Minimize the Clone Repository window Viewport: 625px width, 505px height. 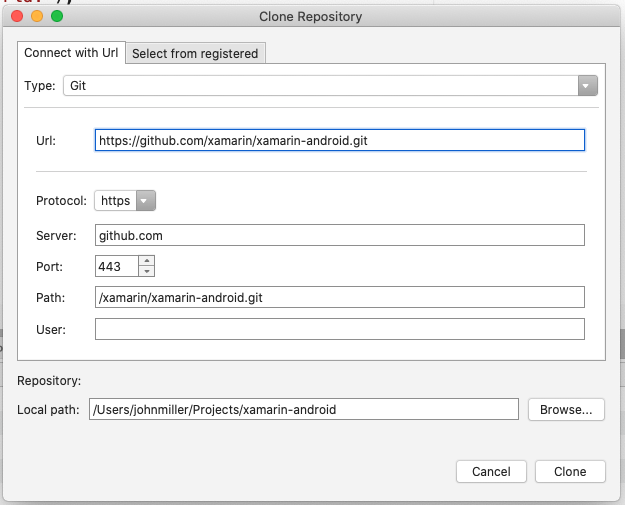pyautogui.click(x=37, y=16)
